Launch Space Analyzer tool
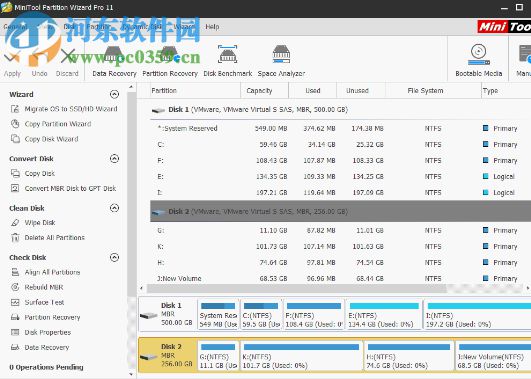Screen dimensions: 531x379 [281, 61]
